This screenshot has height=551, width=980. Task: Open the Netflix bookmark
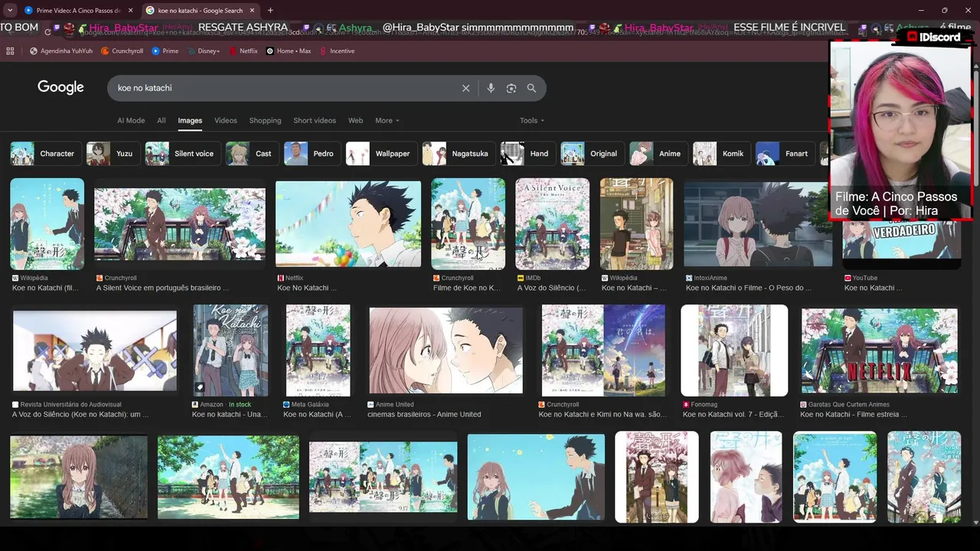tap(243, 51)
